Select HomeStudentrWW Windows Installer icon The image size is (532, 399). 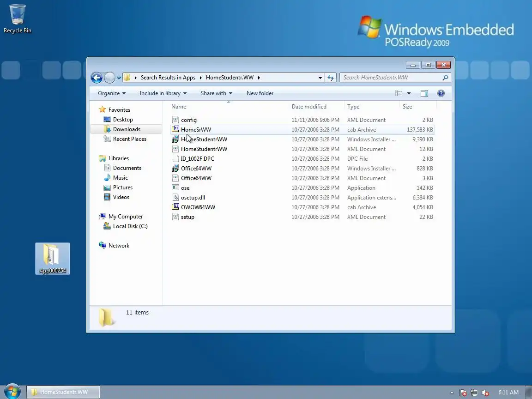(x=175, y=139)
